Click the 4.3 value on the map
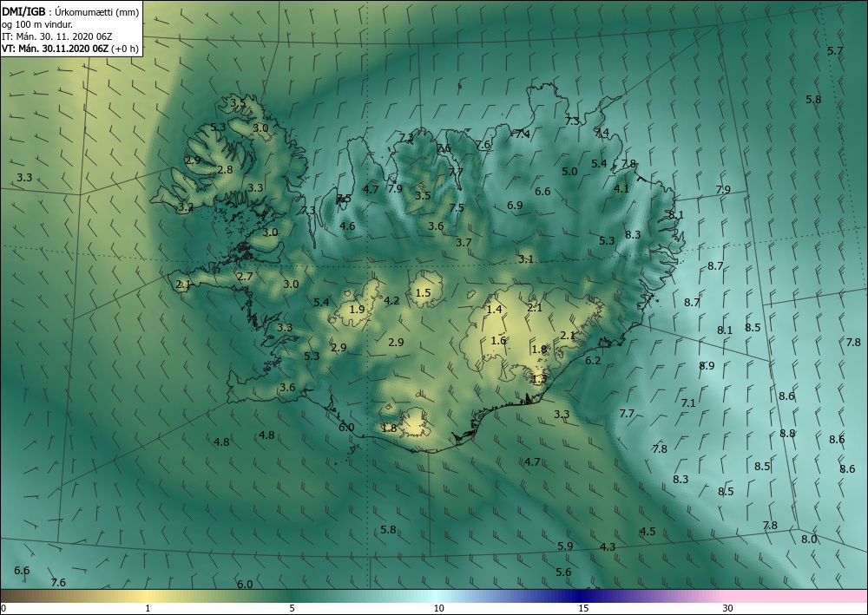 (x=608, y=547)
